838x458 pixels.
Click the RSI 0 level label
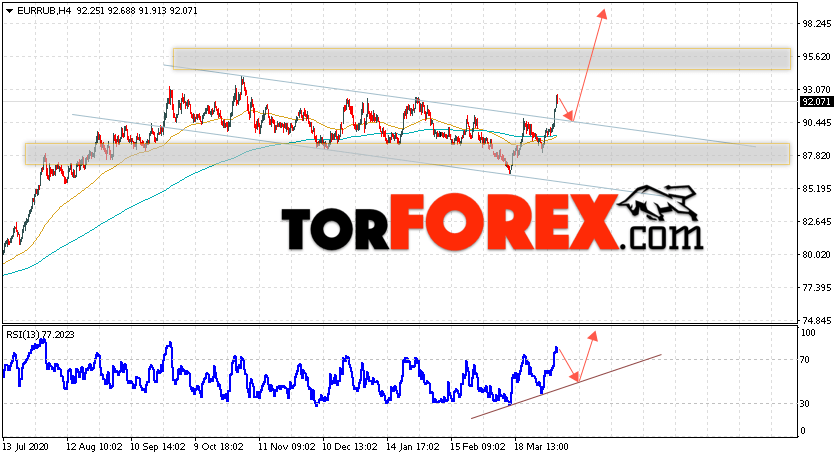pos(803,431)
